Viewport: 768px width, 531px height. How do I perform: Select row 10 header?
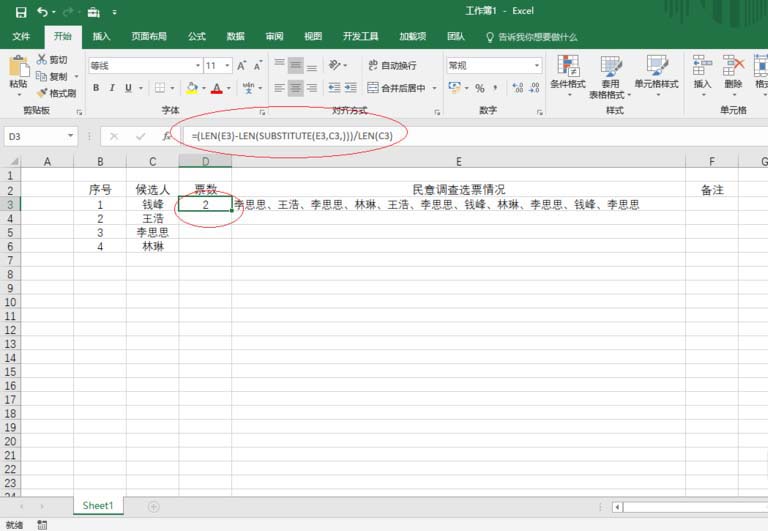10,302
